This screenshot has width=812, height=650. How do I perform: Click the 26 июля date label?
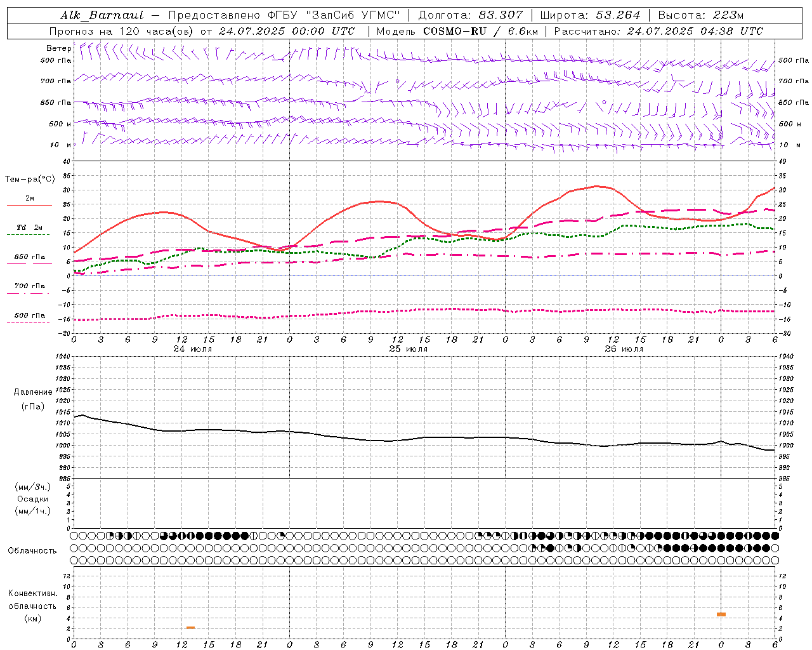(624, 349)
